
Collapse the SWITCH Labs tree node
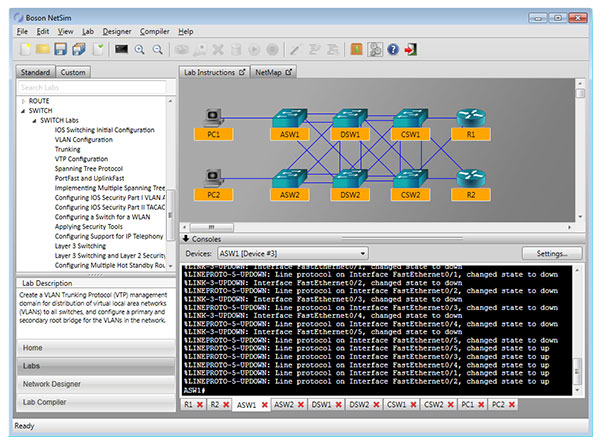[33, 120]
